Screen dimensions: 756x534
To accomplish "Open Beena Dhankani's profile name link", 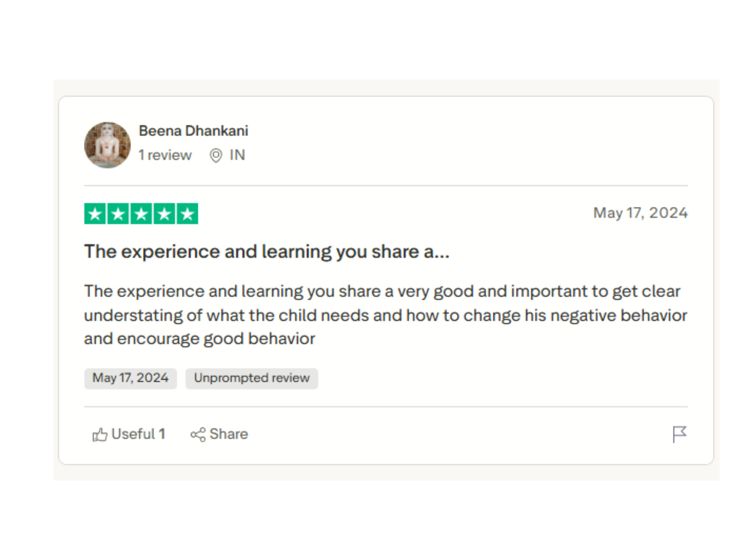I will (x=194, y=131).
